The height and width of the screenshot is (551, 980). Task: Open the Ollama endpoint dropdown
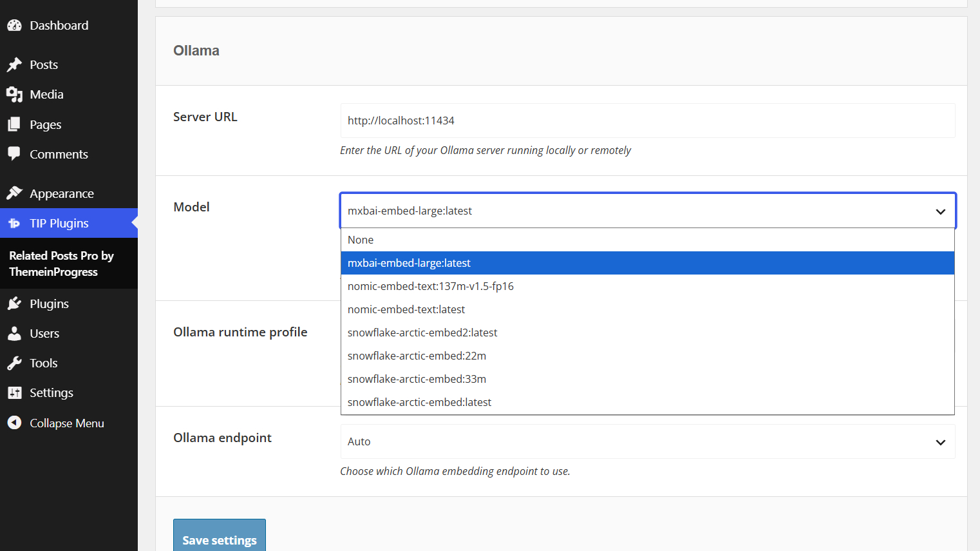(x=648, y=441)
